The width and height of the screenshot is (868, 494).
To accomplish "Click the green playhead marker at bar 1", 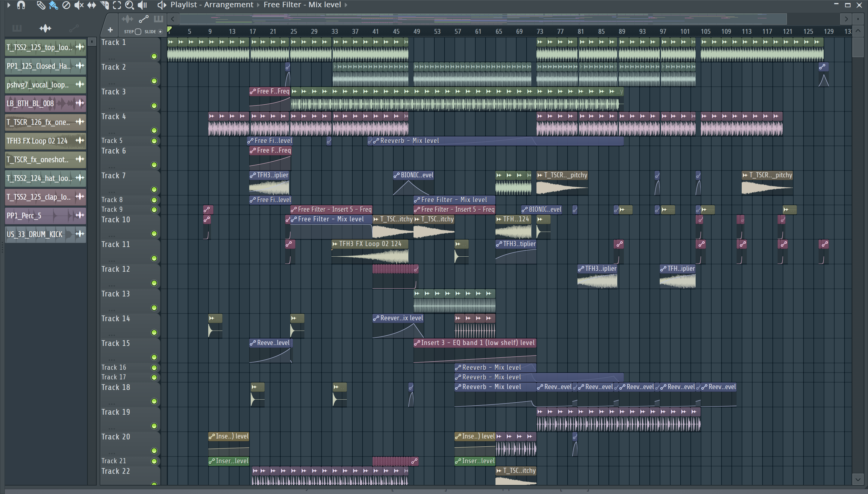I will pyautogui.click(x=169, y=30).
